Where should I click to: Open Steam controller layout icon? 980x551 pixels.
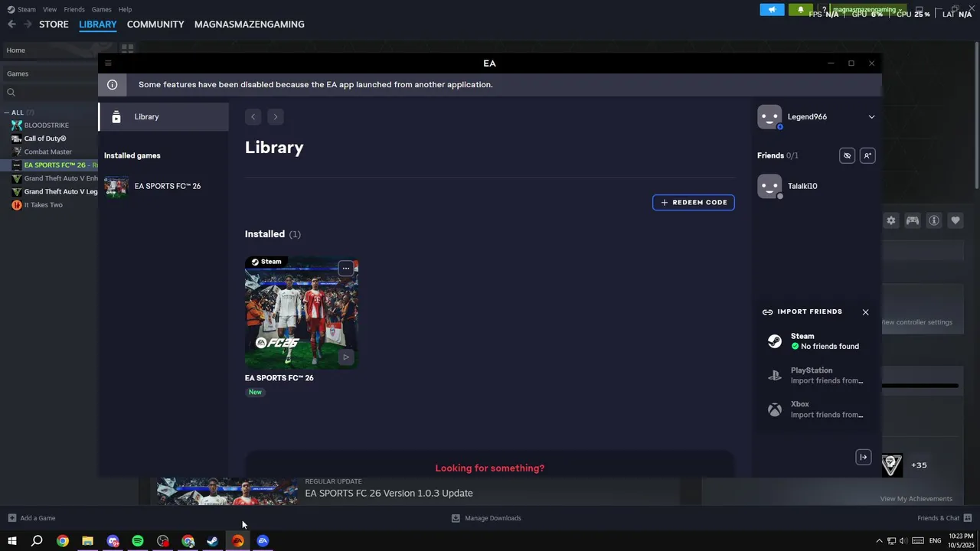(x=913, y=220)
